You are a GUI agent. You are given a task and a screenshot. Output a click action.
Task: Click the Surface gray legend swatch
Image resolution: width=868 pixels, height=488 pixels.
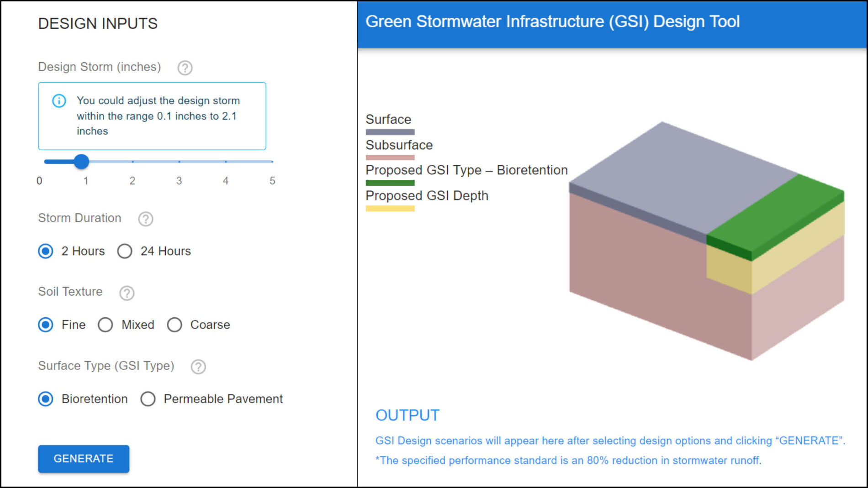click(x=390, y=132)
